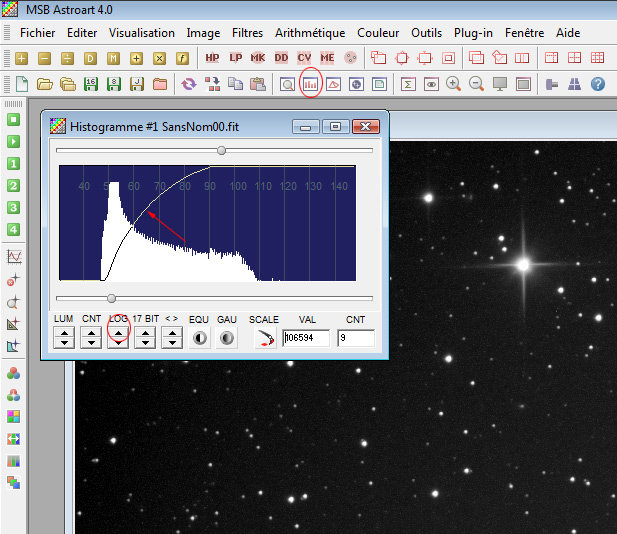
Task: Click the paste clipboard icon
Action: 258,84
